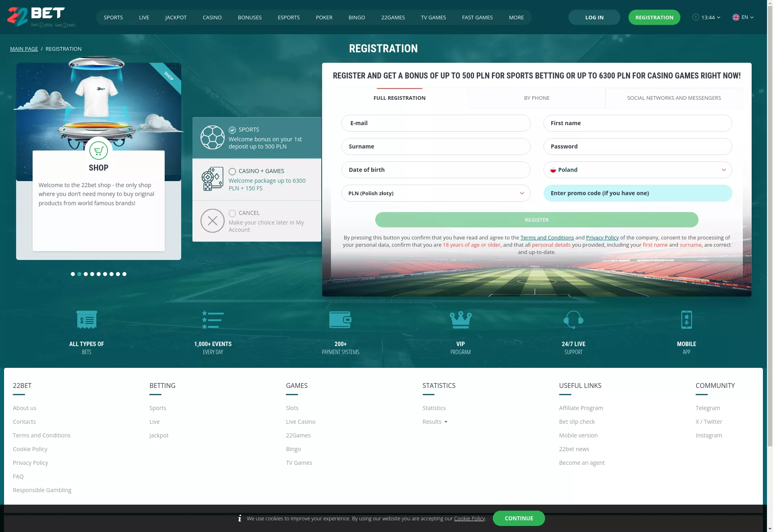Select the CASINO + GAMES bonus radio button
773x532 pixels.
tap(232, 171)
